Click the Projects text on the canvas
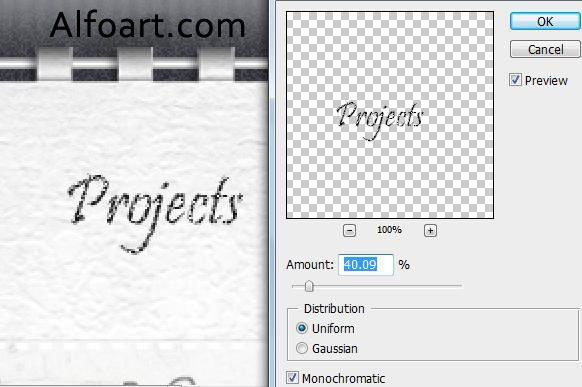This screenshot has height=387, width=582. [x=155, y=213]
